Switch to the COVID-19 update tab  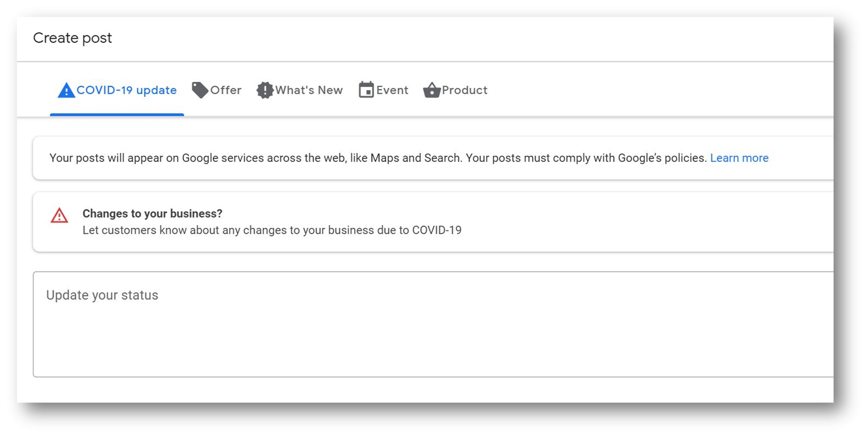117,90
